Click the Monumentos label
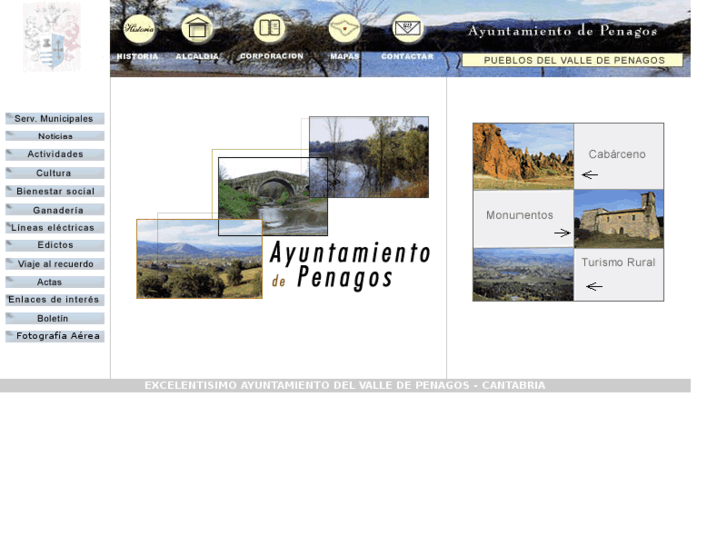Viewport: 727px width, 545px height. click(x=519, y=215)
